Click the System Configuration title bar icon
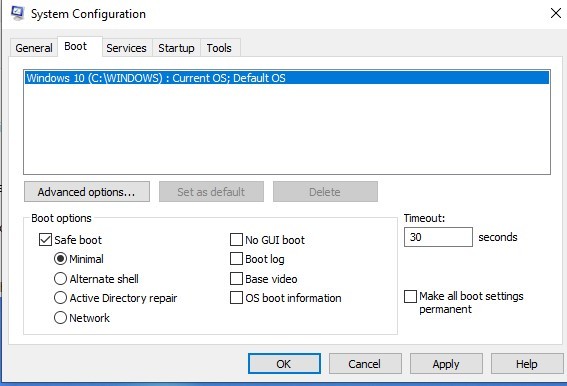 point(17,13)
